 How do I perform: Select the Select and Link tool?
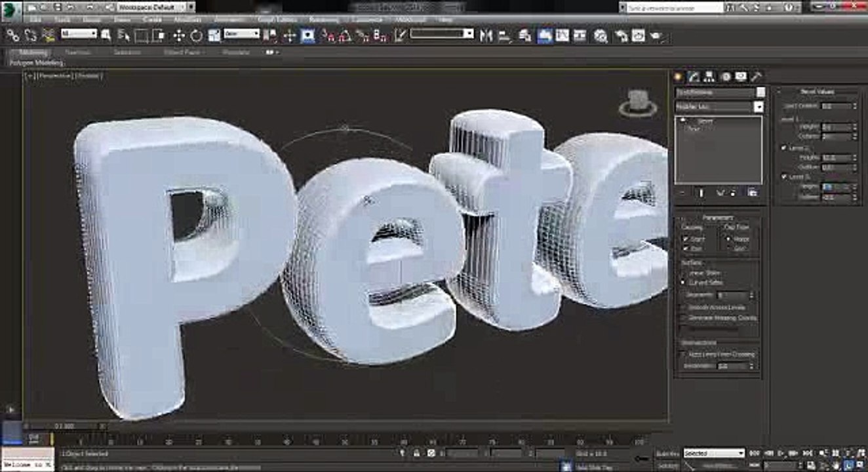pyautogui.click(x=12, y=35)
